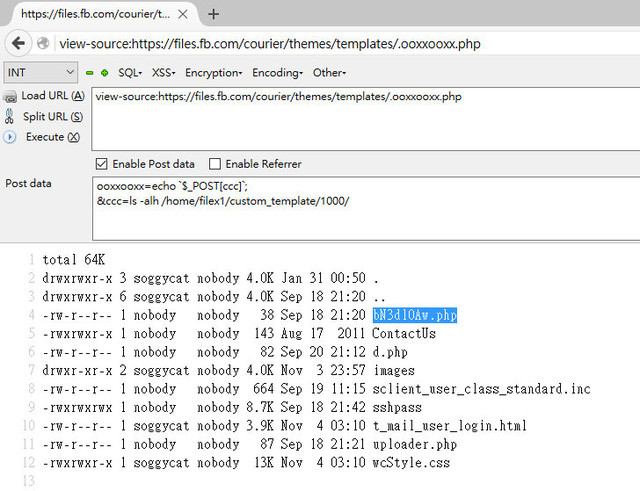The image size is (640, 491).
Task: Expand the SQL dropdown menu
Action: tap(130, 73)
